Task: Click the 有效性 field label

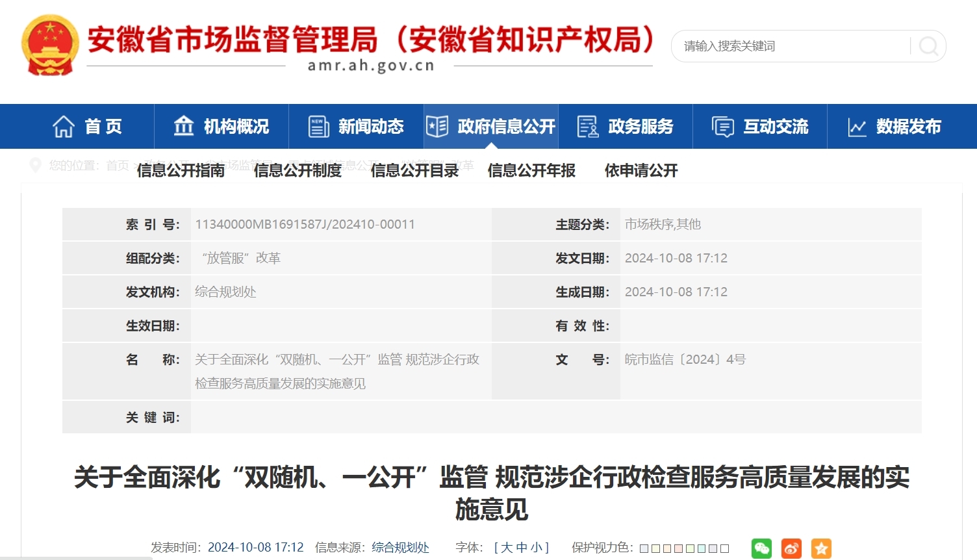Action: (582, 325)
